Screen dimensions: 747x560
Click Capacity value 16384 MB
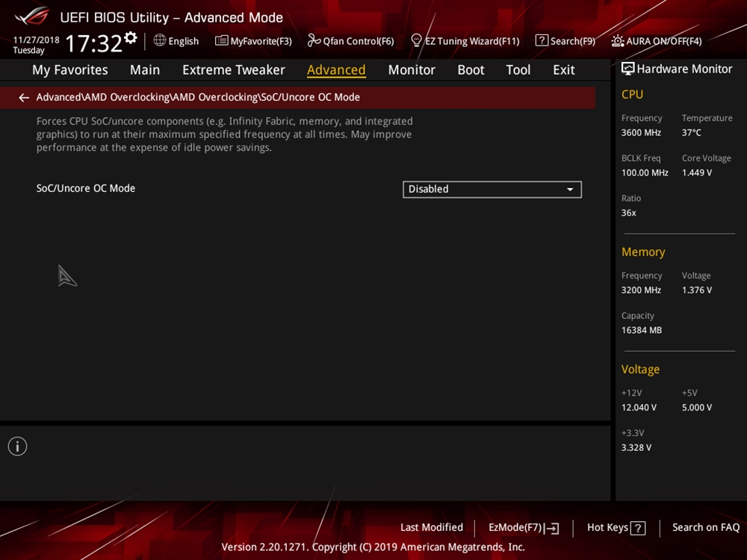coord(641,330)
